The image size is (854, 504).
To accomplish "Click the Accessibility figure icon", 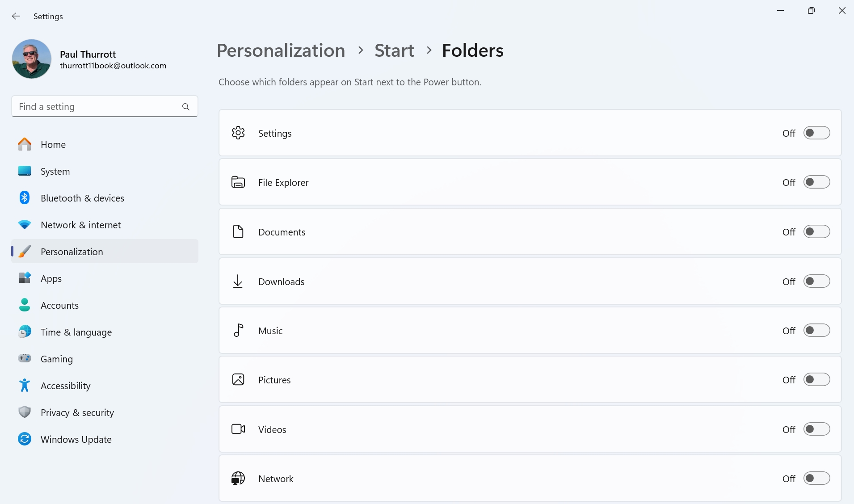I will click(x=25, y=386).
